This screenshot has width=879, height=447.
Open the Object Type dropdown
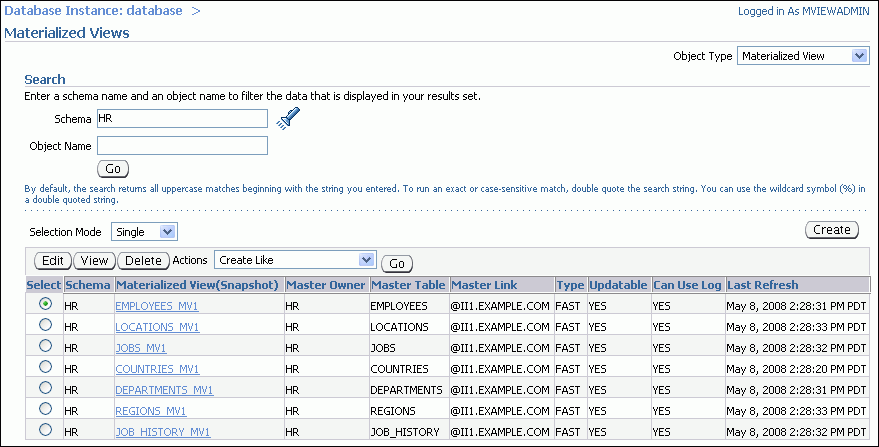[803, 56]
